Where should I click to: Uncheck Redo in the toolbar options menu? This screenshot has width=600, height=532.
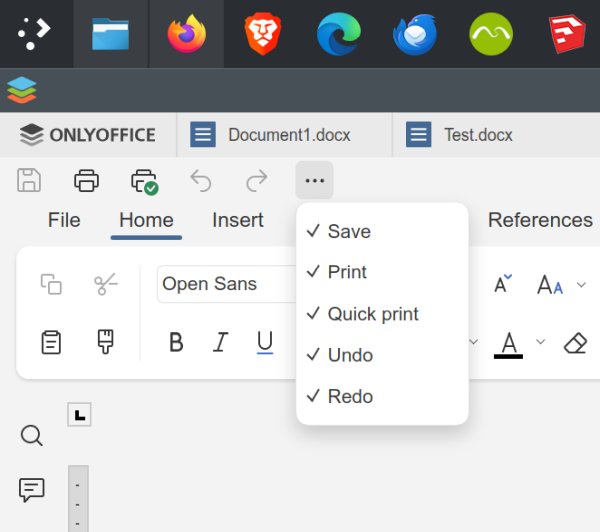tap(382, 396)
